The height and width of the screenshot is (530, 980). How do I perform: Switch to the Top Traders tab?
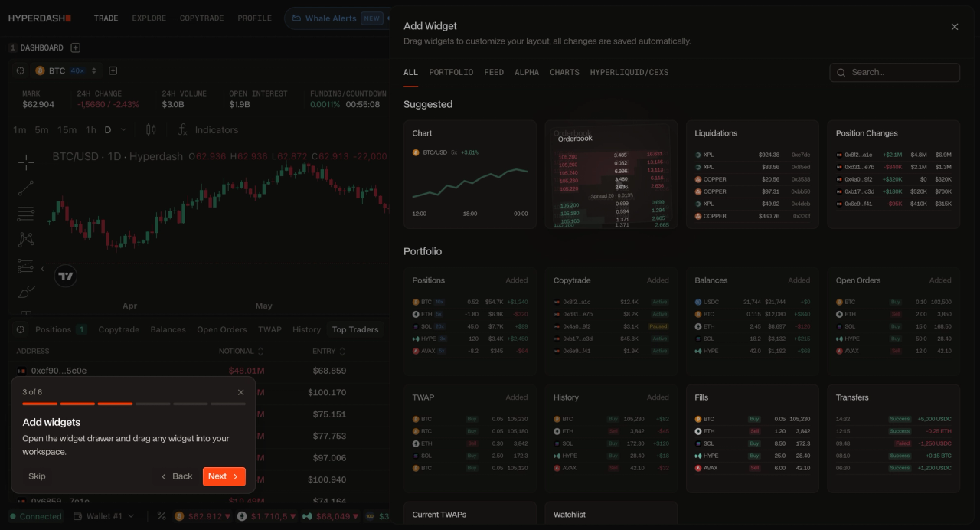click(355, 329)
